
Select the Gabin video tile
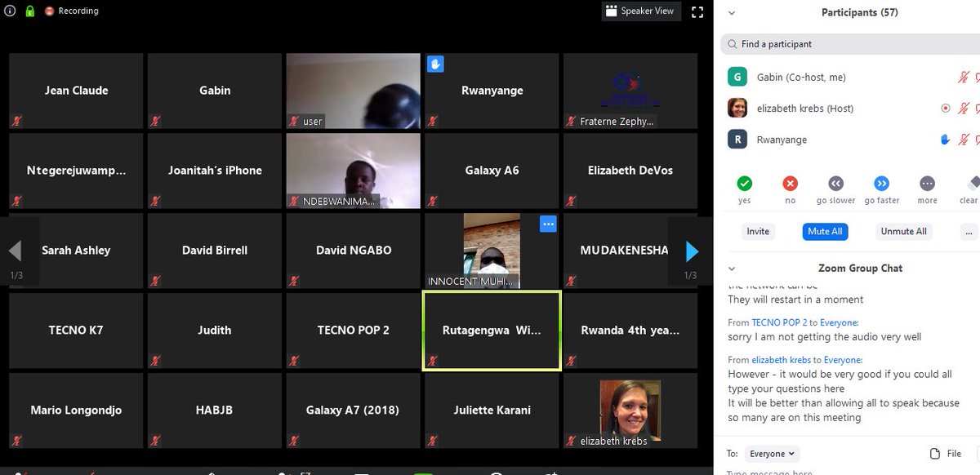215,91
